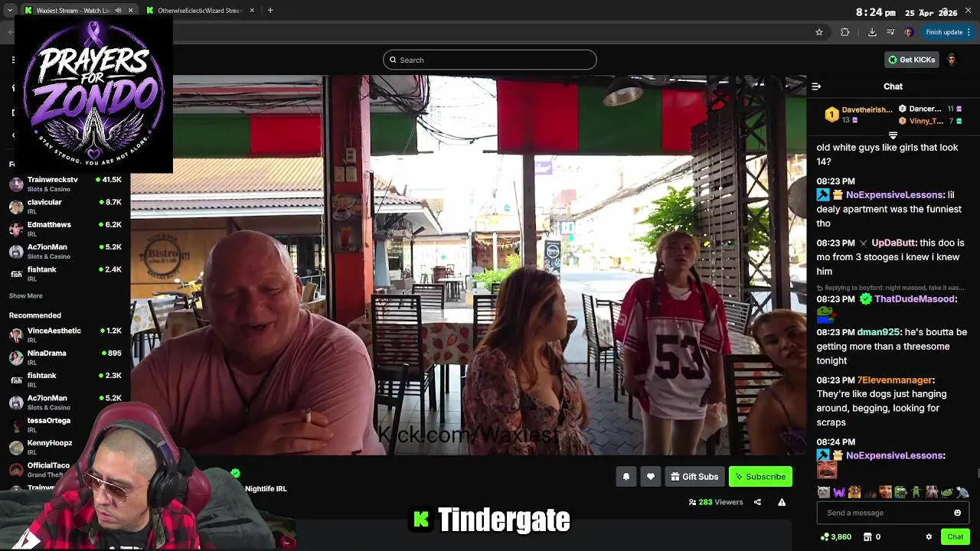980x551 pixels.
Task: Close the OtherwiseEclecticWizard Stream tab
Action: [x=253, y=11]
